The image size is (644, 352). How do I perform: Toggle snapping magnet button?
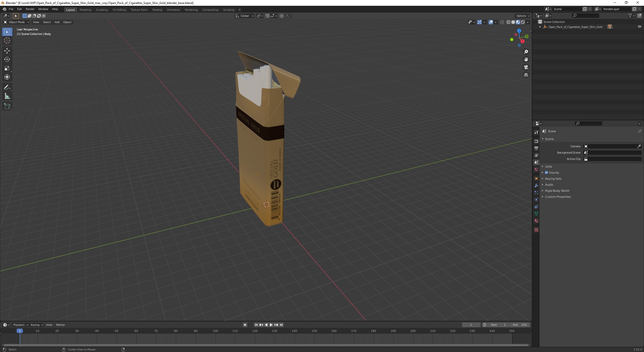tap(267, 16)
